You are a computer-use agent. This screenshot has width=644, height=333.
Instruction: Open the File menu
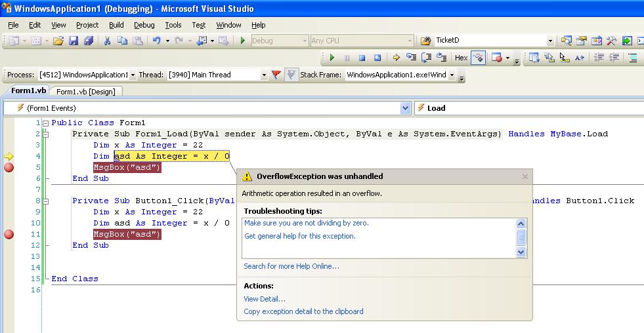click(13, 25)
